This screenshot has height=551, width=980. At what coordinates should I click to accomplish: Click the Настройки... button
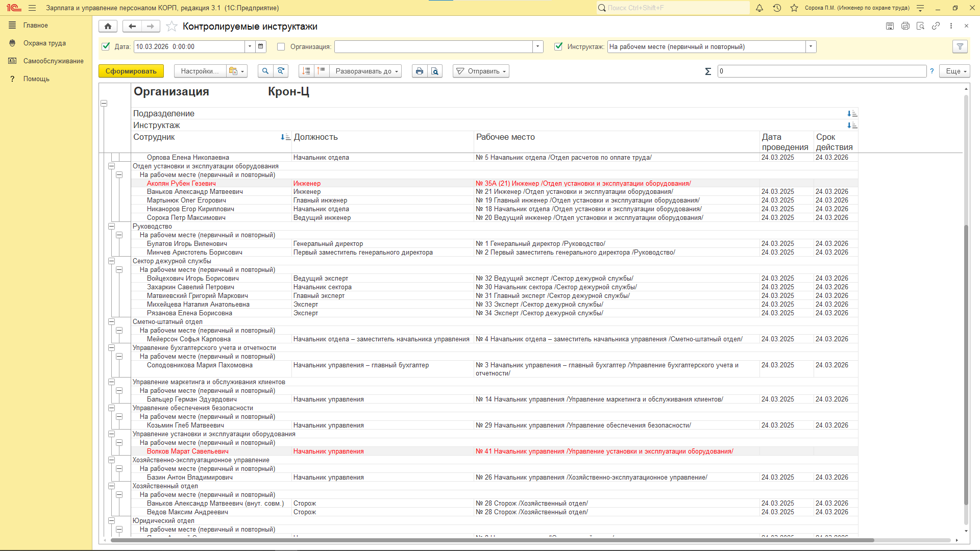coord(200,71)
